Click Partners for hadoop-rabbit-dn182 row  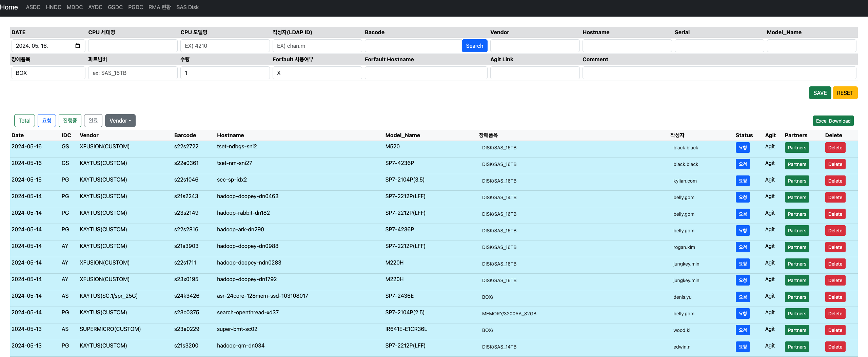tap(797, 214)
